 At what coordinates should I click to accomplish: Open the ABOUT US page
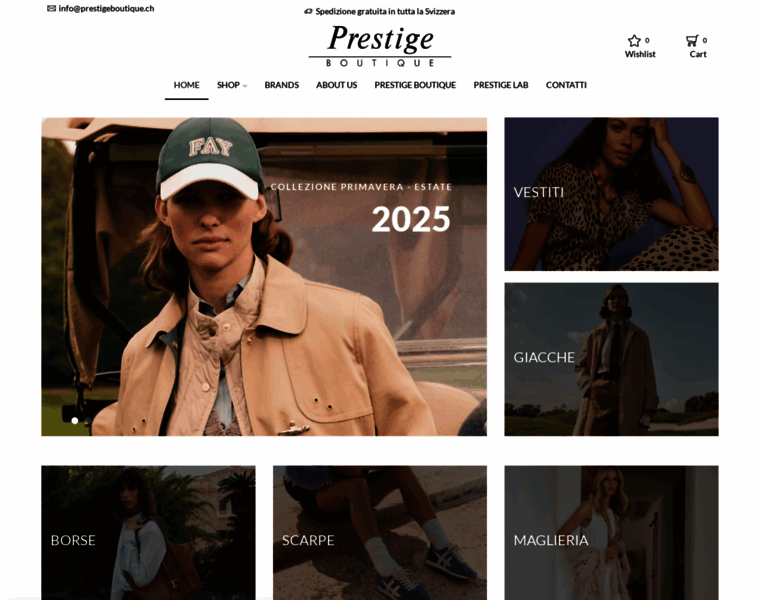(x=336, y=85)
